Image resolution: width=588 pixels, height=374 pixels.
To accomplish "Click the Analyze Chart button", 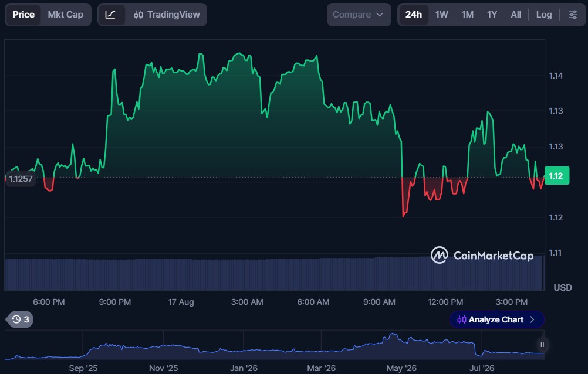I will 496,319.
